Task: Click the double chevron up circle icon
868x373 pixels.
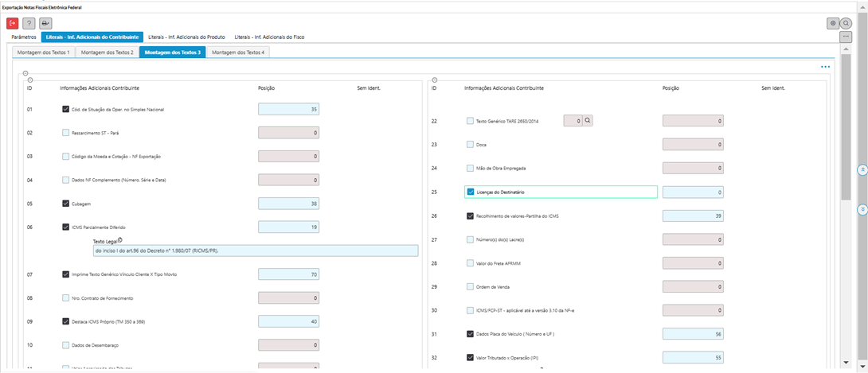Action: [862, 170]
